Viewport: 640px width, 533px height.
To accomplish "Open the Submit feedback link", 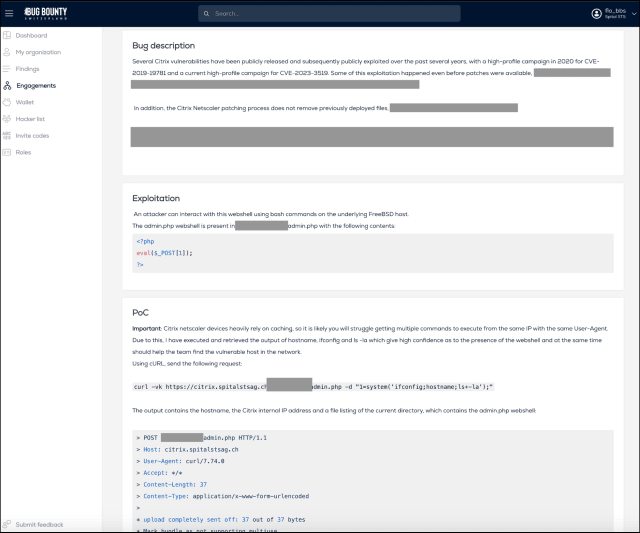I will (40, 524).
